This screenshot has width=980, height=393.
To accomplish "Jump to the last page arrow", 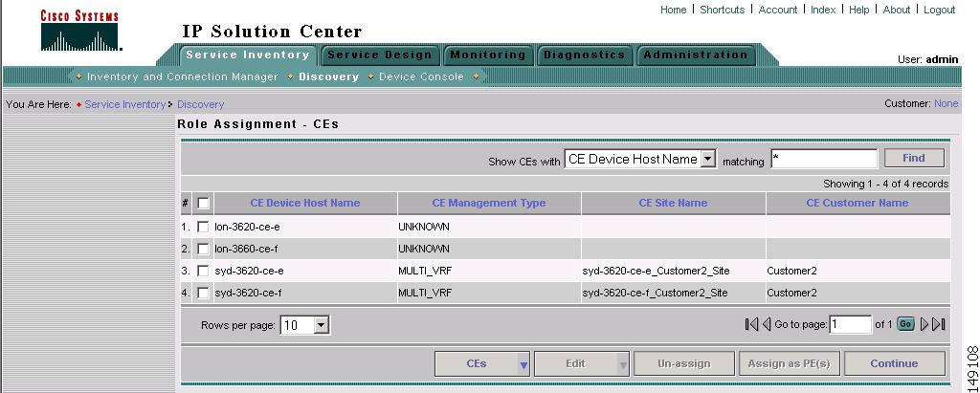I will (x=939, y=324).
